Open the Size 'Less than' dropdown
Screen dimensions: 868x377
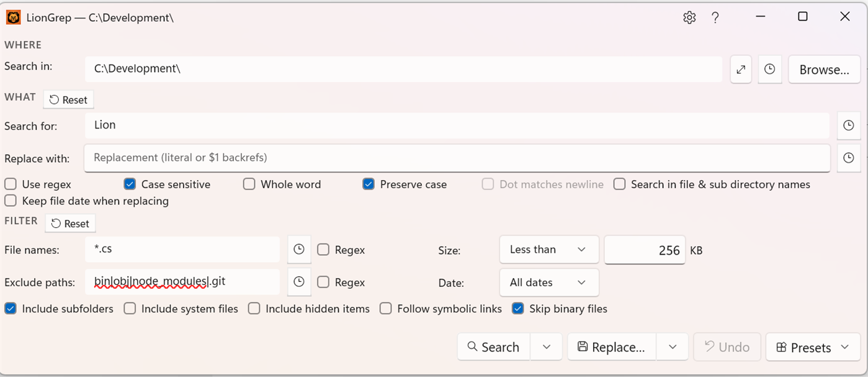(x=549, y=250)
